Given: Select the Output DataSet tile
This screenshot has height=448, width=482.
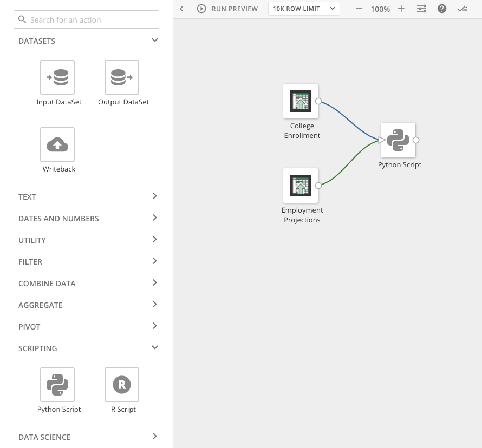Looking at the screenshot, I should pos(122,77).
